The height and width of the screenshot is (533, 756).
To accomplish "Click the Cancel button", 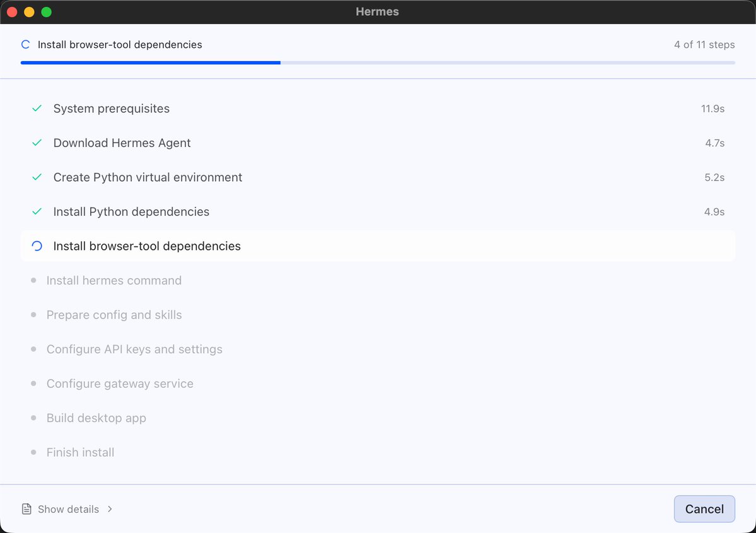I will click(704, 509).
